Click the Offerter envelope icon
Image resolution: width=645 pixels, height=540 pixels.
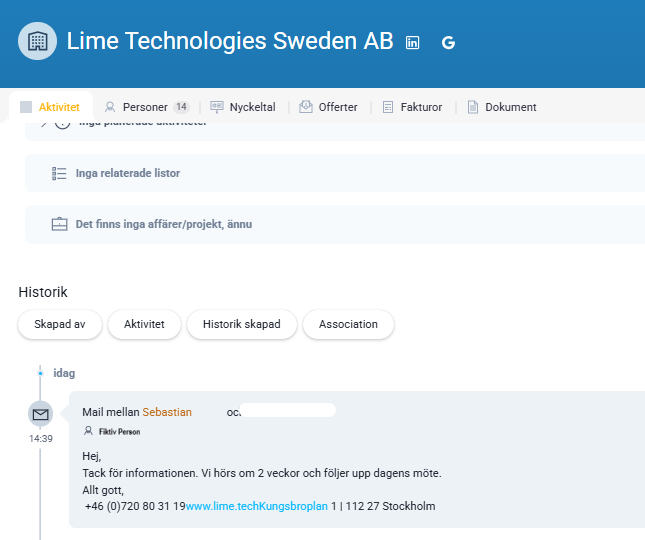coord(306,107)
